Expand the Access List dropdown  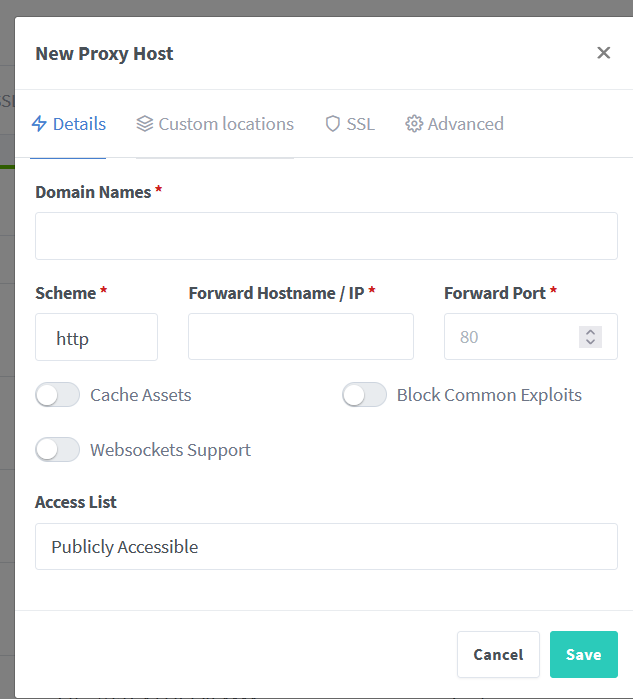[326, 547]
